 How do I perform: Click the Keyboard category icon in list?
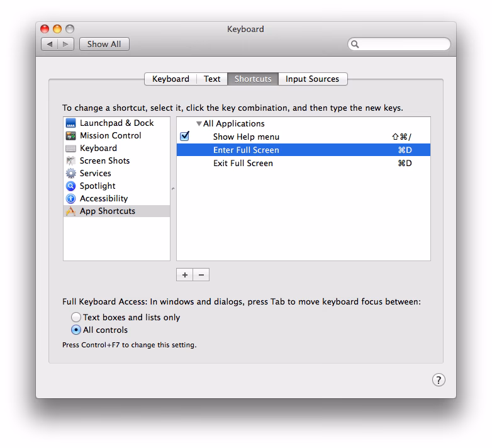coord(70,148)
